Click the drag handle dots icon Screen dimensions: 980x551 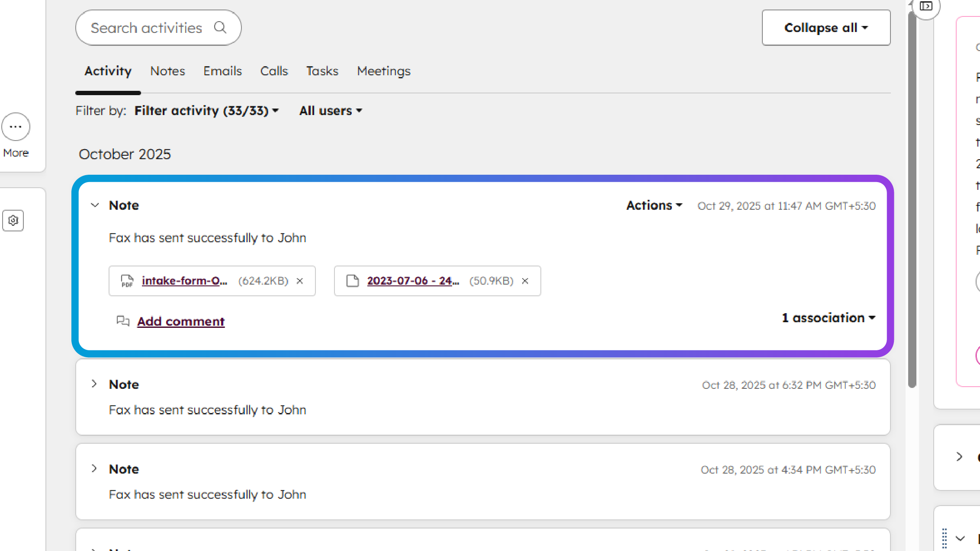coord(945,538)
